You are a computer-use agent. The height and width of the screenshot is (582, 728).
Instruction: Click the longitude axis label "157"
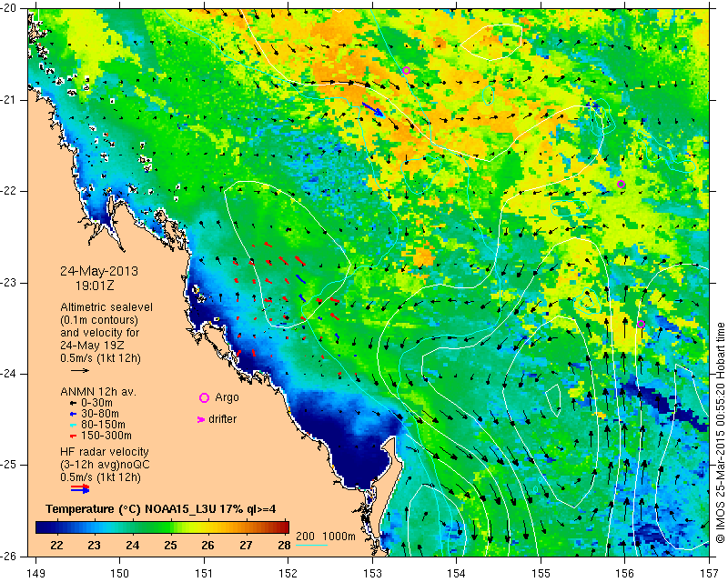click(x=709, y=574)
